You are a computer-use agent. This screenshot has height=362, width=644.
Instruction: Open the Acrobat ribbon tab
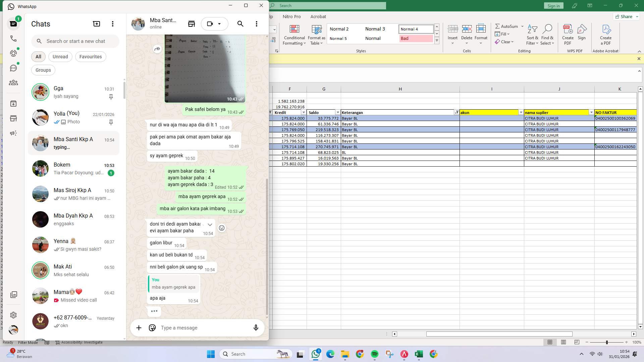click(x=318, y=16)
